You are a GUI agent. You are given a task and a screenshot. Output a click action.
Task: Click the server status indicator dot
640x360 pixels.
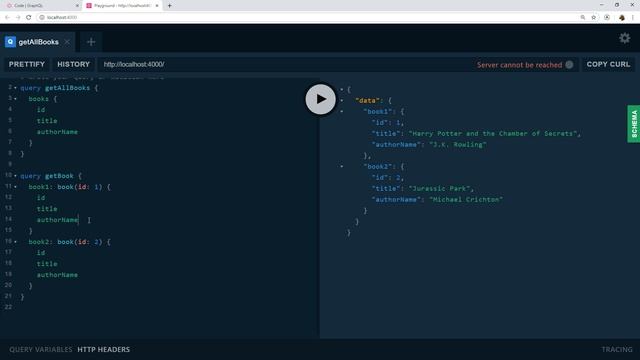tap(569, 64)
